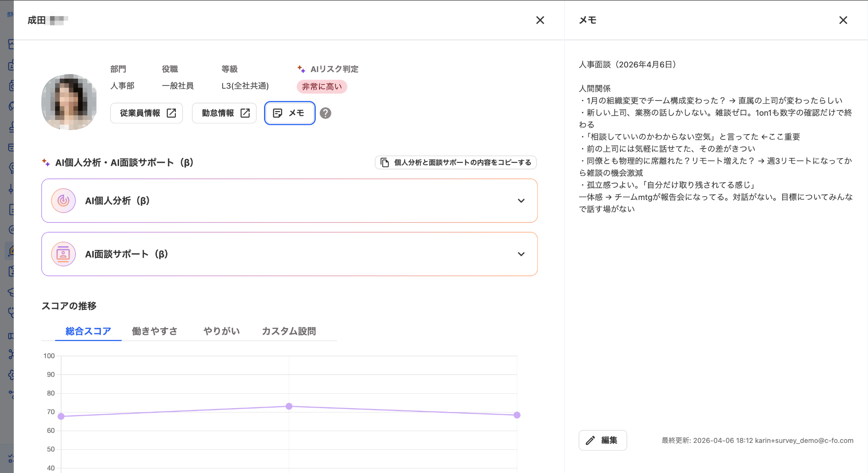Click the 人事部 department value
The image size is (868, 473).
(x=122, y=86)
